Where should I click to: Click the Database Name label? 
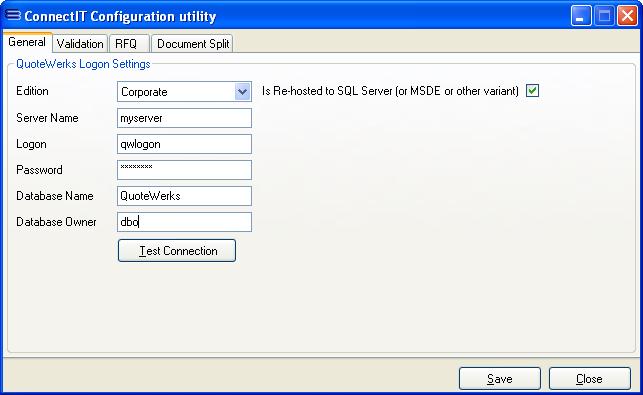pos(55,196)
